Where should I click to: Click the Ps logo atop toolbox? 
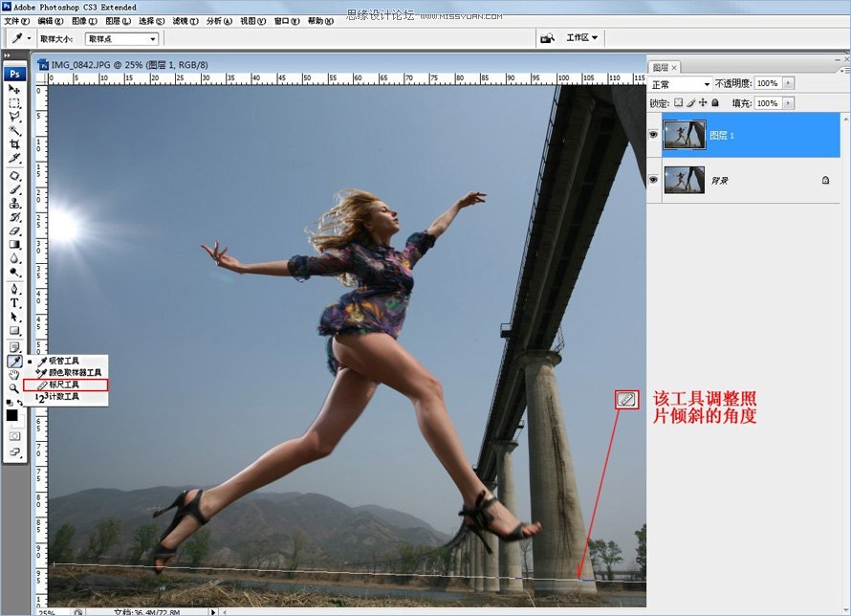[x=14, y=74]
